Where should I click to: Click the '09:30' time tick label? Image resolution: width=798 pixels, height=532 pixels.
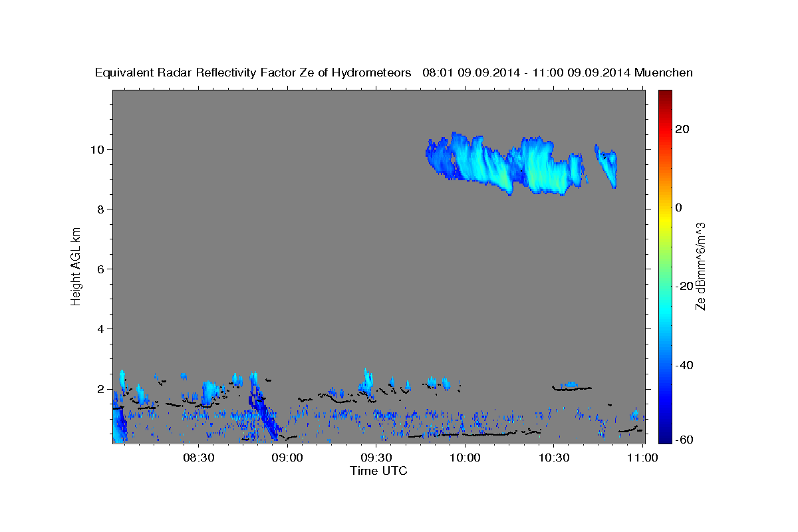(x=377, y=458)
